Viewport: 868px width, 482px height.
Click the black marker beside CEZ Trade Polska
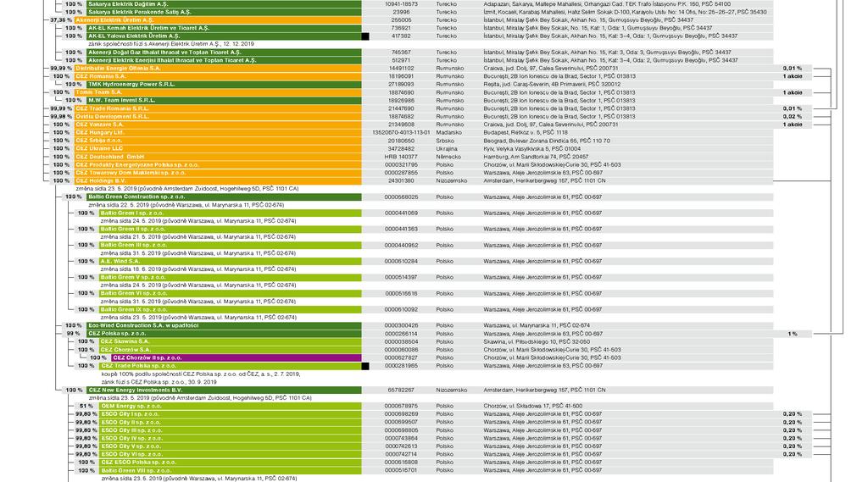(365, 366)
